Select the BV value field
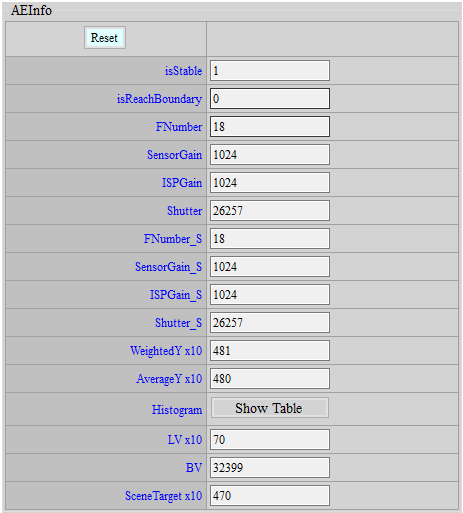The height and width of the screenshot is (513, 463). (x=270, y=468)
